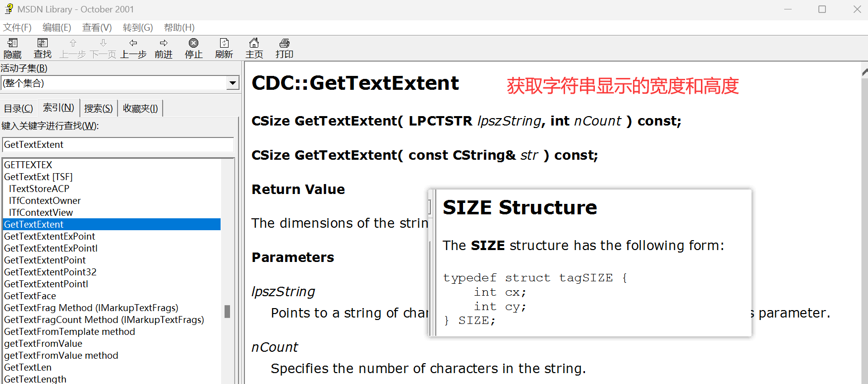Select ITextStoreACP sub-entry
This screenshot has width=868, height=384.
tap(39, 189)
